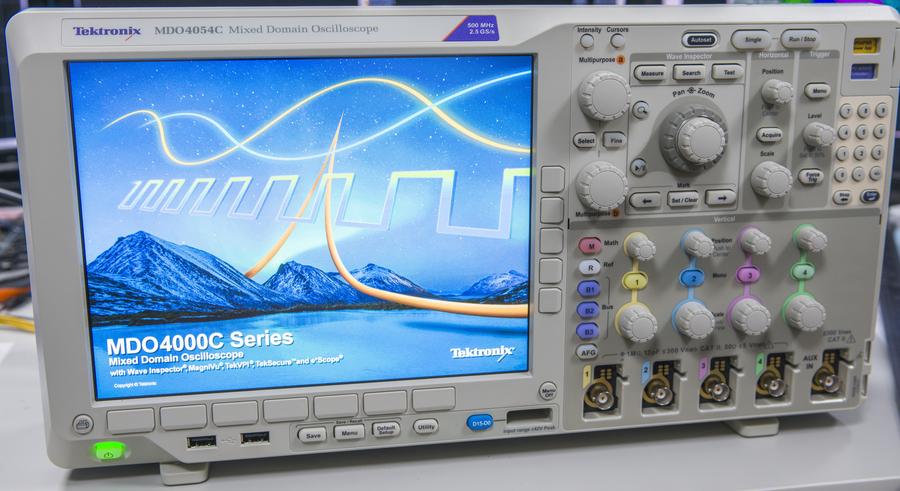Touch the Multipurpose b knob
The height and width of the screenshot is (491, 900).
pos(602,185)
